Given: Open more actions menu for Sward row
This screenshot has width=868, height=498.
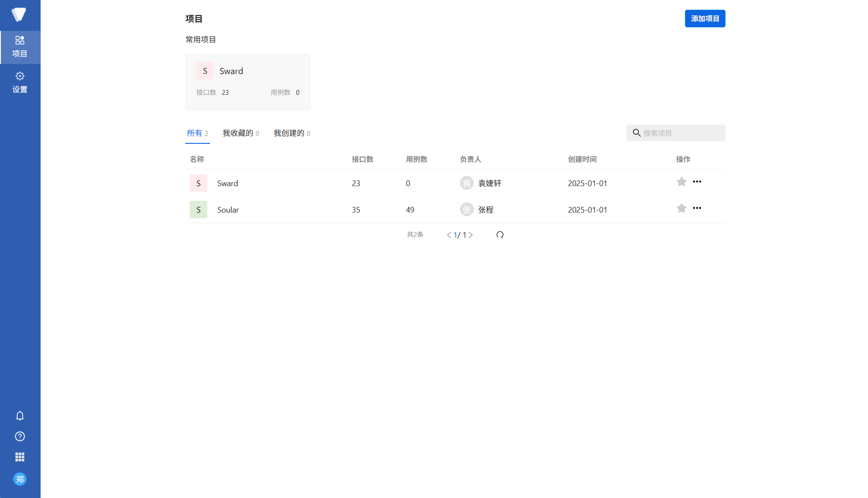Looking at the screenshot, I should [697, 182].
